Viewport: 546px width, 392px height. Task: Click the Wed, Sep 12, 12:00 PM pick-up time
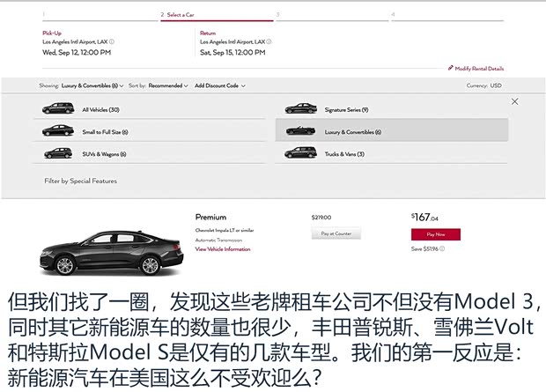(x=77, y=53)
